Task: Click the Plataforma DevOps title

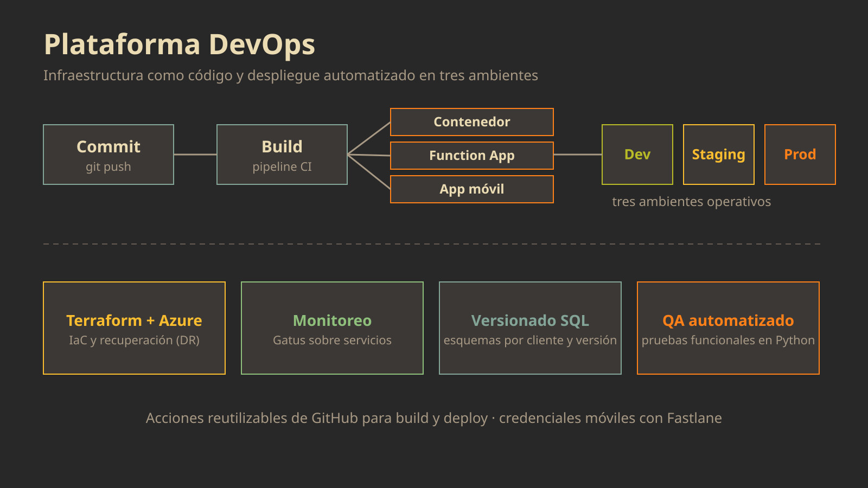Action: click(x=179, y=44)
